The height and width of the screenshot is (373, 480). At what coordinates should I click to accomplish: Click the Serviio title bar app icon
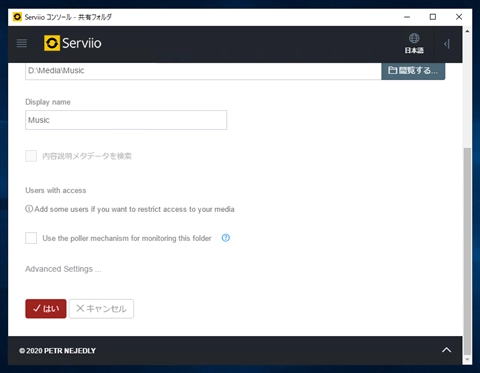17,17
